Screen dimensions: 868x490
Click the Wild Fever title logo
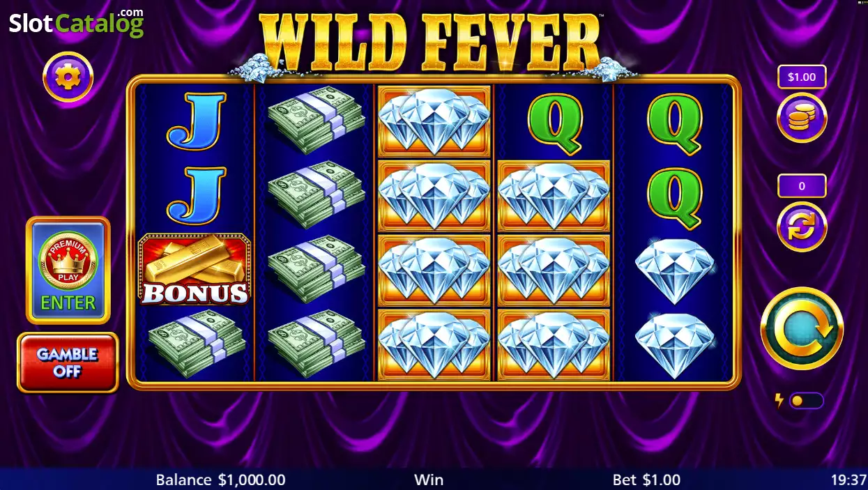(x=430, y=40)
